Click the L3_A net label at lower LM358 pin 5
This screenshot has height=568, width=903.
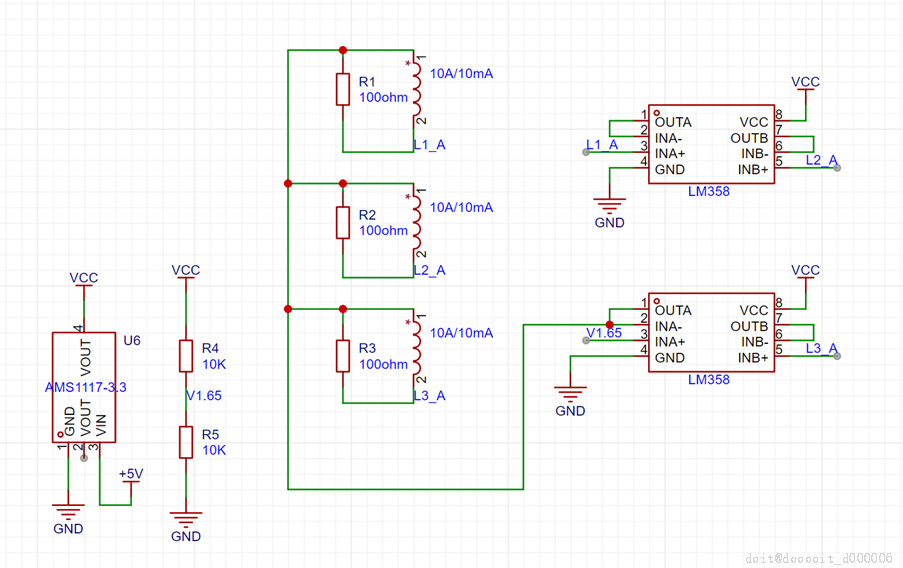coord(822,348)
